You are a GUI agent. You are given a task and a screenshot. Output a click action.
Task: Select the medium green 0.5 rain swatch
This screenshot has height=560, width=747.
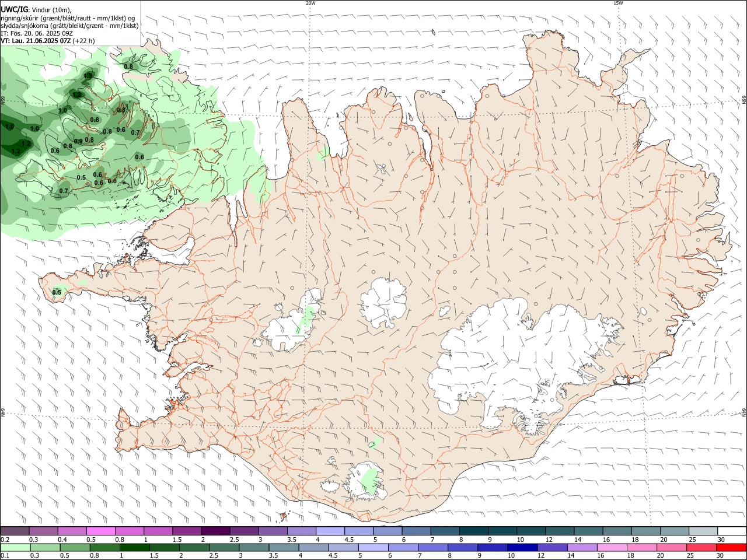click(75, 547)
